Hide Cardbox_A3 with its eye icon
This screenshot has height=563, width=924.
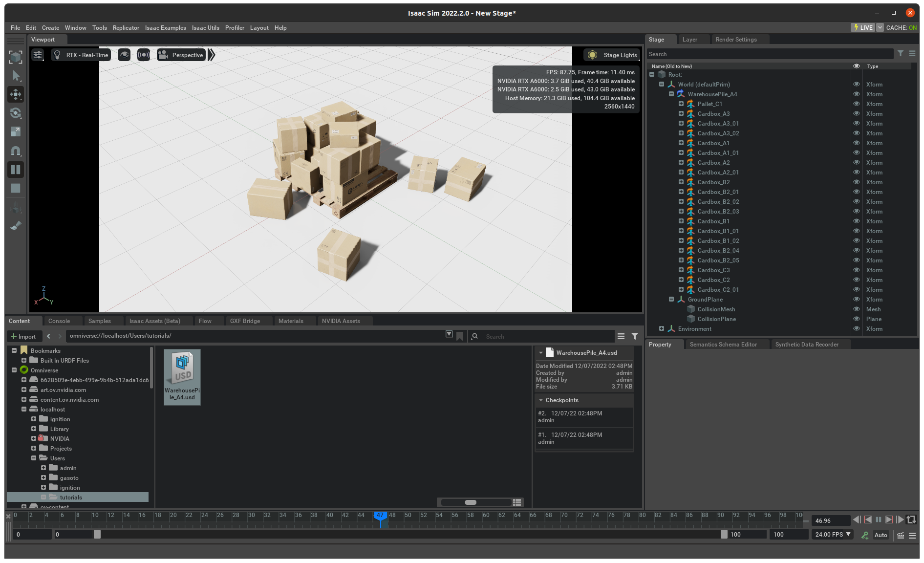857,113
